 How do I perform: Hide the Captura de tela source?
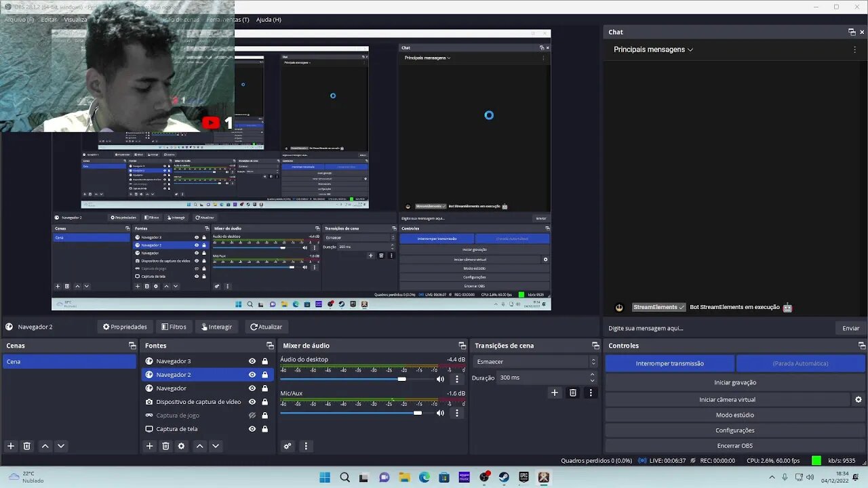click(252, 429)
